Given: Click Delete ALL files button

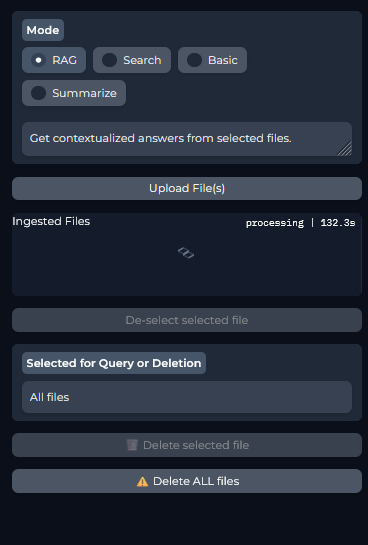Looking at the screenshot, I should (x=187, y=481).
